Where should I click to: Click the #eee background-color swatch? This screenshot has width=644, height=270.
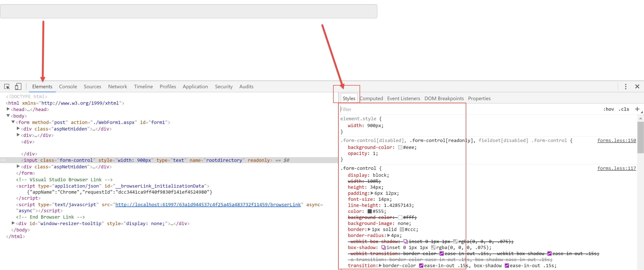click(400, 147)
